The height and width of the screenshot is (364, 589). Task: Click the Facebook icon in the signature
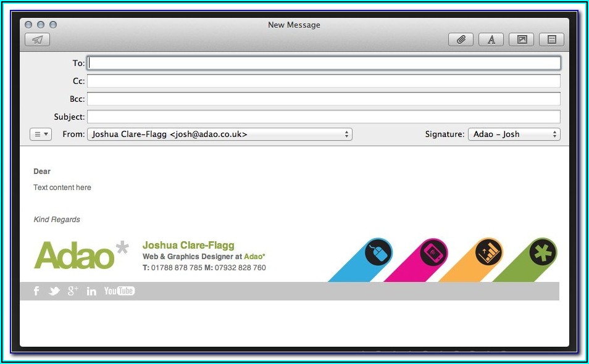point(36,291)
